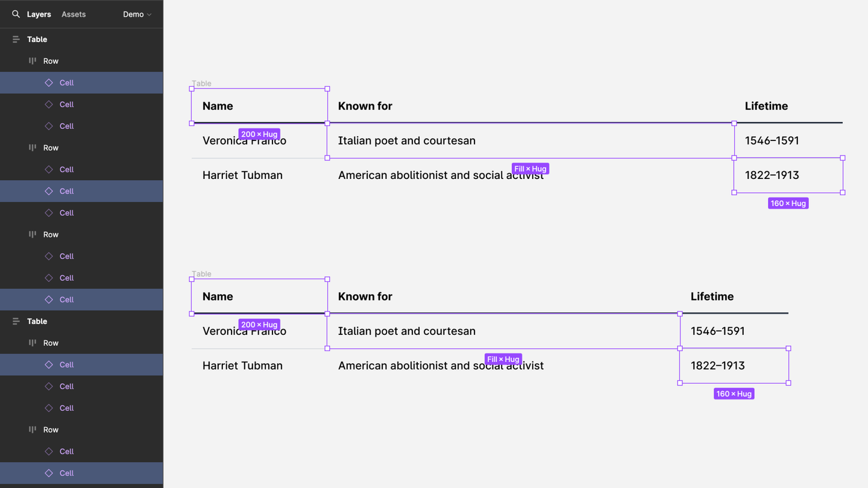868x488 pixels.
Task: Click the auto-layout icon of the third Row layer
Action: coord(33,234)
